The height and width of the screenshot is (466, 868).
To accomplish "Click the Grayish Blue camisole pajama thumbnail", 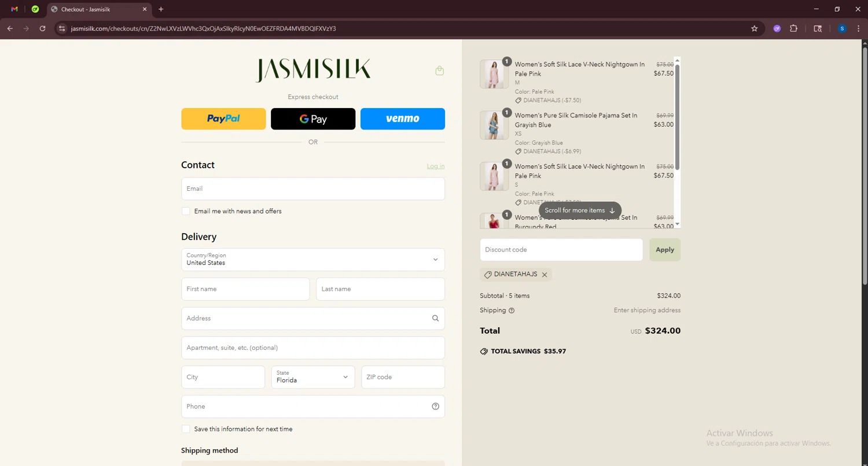I will 494,125.
